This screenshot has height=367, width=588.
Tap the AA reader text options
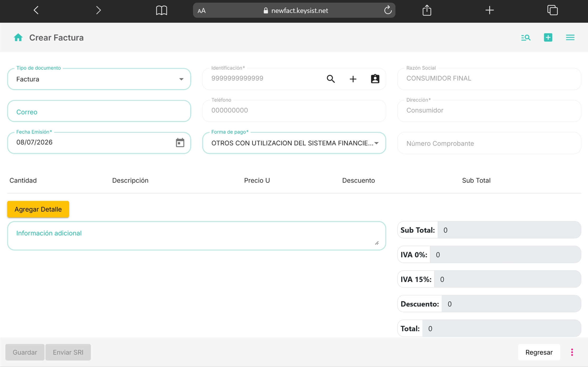point(202,11)
